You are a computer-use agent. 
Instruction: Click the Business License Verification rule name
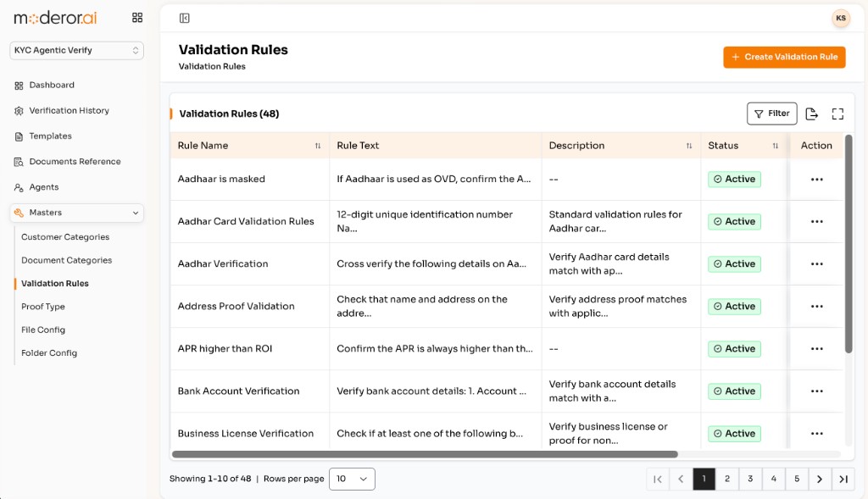[245, 433]
